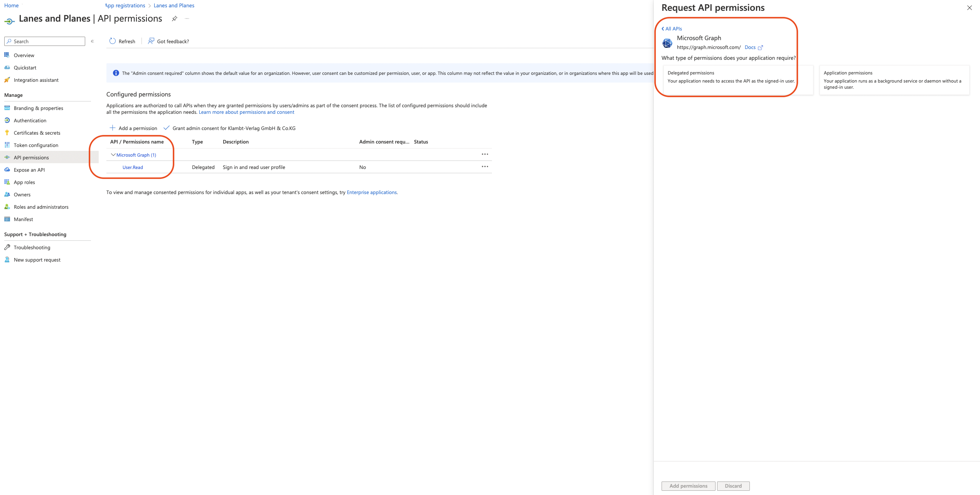Image resolution: width=980 pixels, height=495 pixels.
Task: Click the 'Delegated' type cell
Action: coord(203,167)
